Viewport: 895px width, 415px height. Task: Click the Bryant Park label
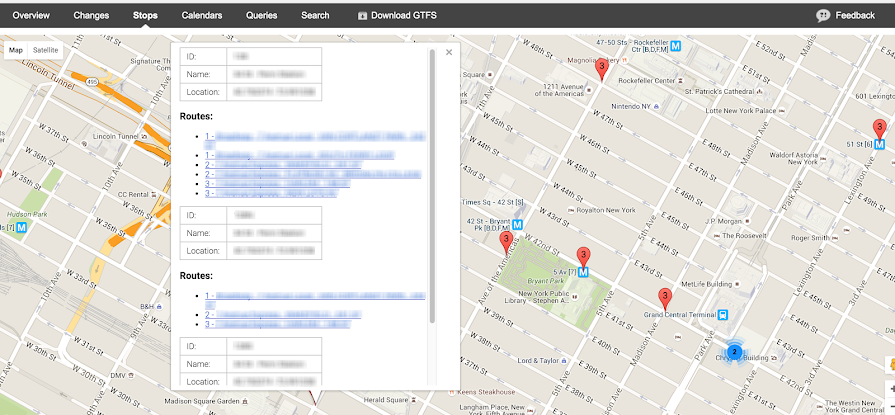pyautogui.click(x=546, y=281)
